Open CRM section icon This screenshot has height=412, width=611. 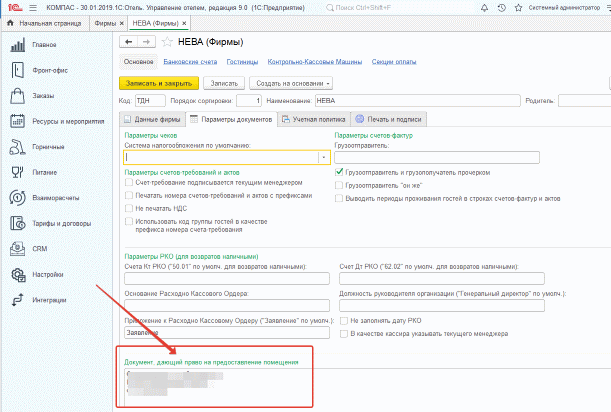coord(18,249)
